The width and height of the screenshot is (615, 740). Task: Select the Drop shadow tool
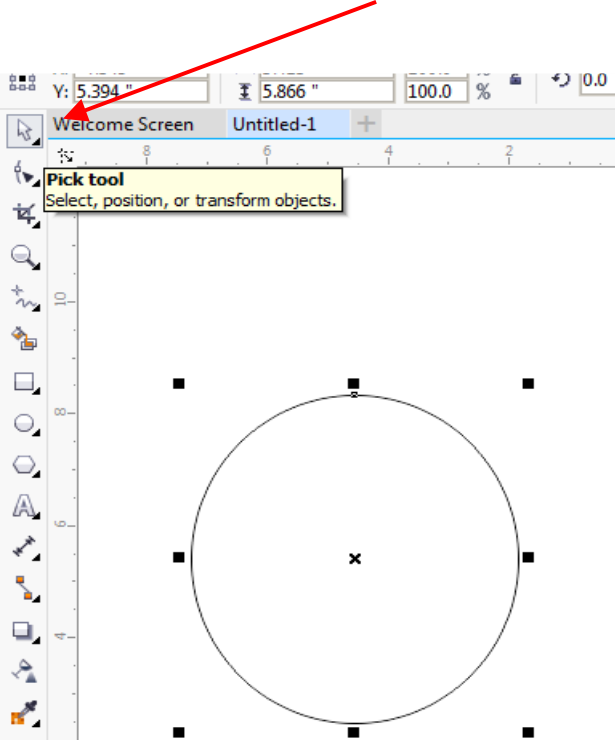point(25,631)
